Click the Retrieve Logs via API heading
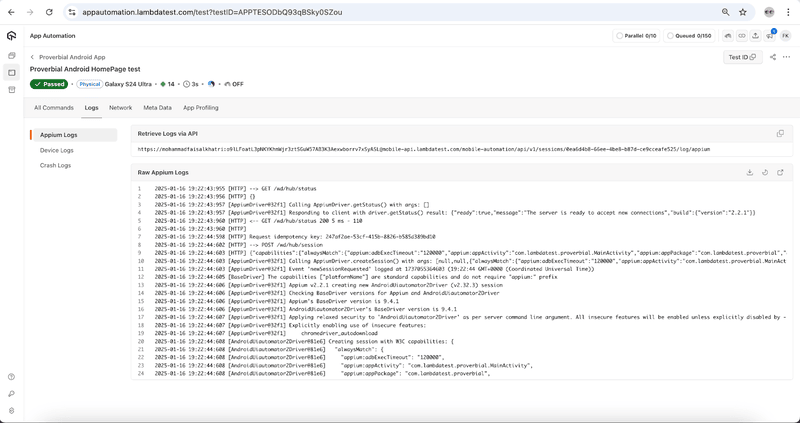The image size is (800, 423). click(167, 134)
